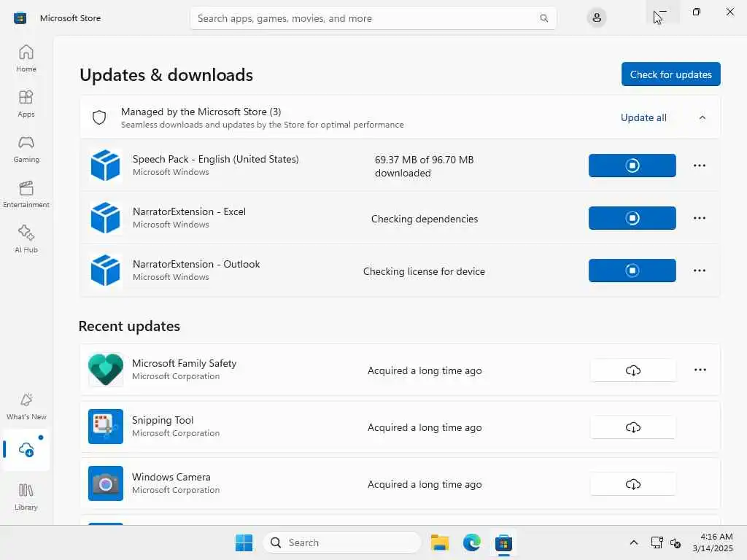The height and width of the screenshot is (560, 747).
Task: Open Microsoft Family Safety title
Action: [x=184, y=363]
